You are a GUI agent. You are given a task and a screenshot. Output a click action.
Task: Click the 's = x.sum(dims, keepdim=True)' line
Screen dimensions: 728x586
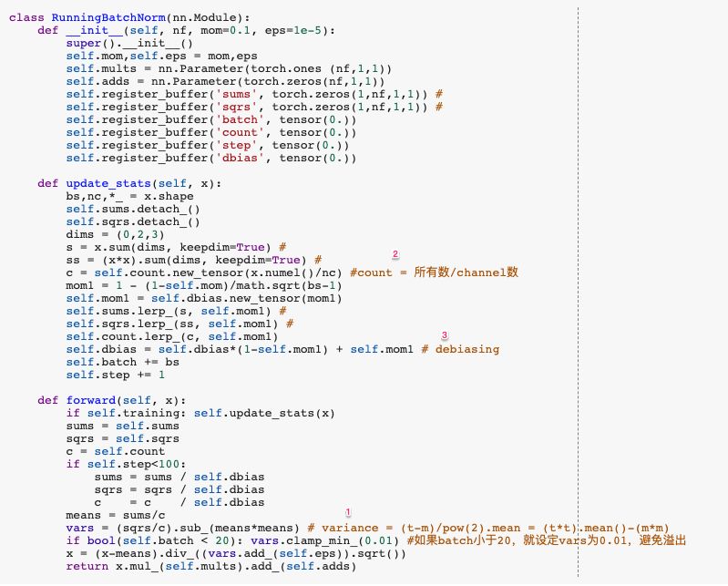point(176,248)
